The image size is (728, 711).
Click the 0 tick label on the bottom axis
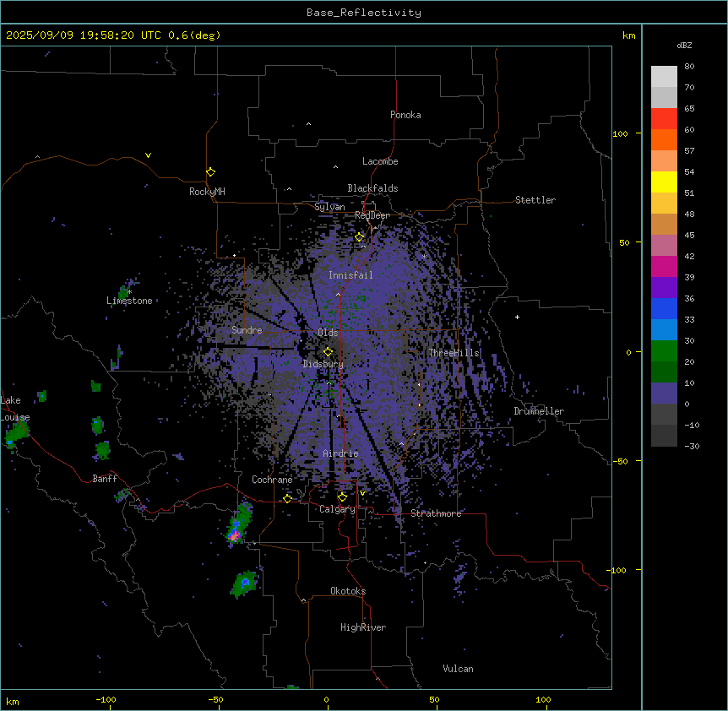click(x=326, y=699)
